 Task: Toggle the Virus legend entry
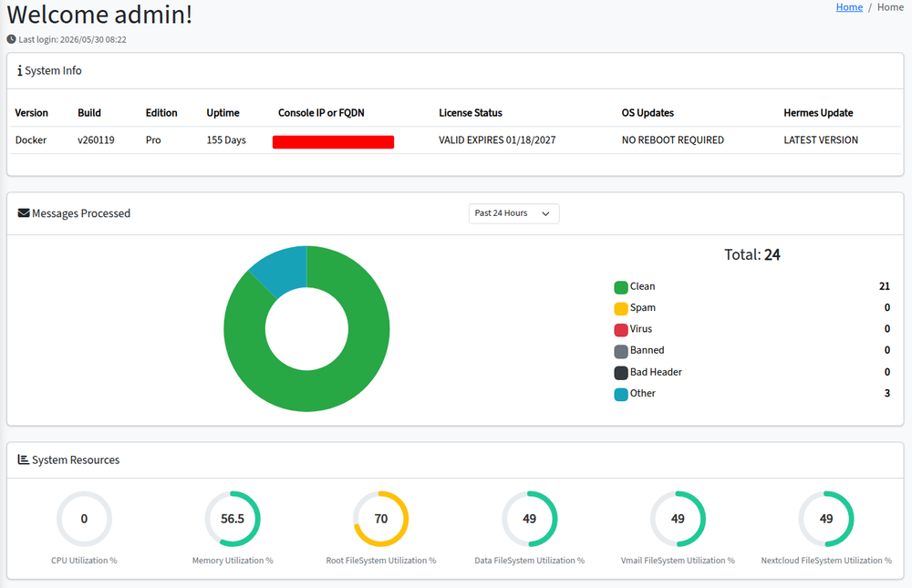634,329
